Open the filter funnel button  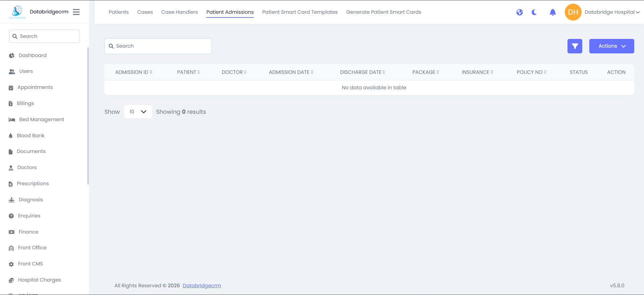pyautogui.click(x=575, y=46)
